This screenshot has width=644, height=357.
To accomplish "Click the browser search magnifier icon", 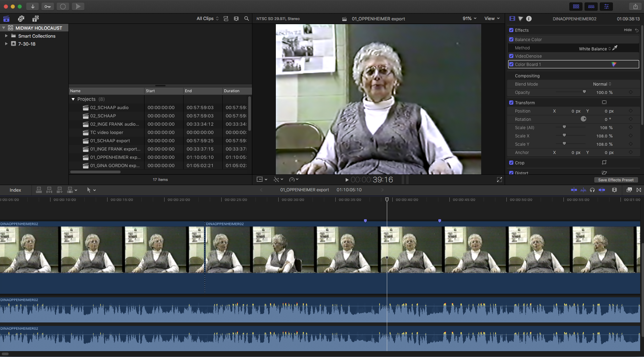I will coord(246,19).
